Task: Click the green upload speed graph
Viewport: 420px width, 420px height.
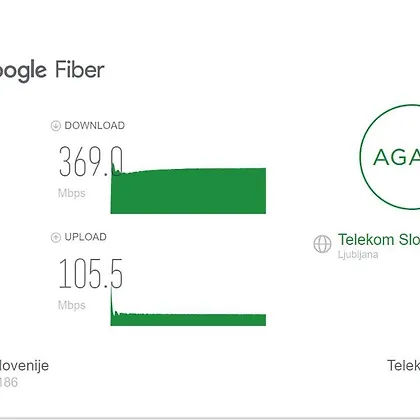Action: click(188, 319)
